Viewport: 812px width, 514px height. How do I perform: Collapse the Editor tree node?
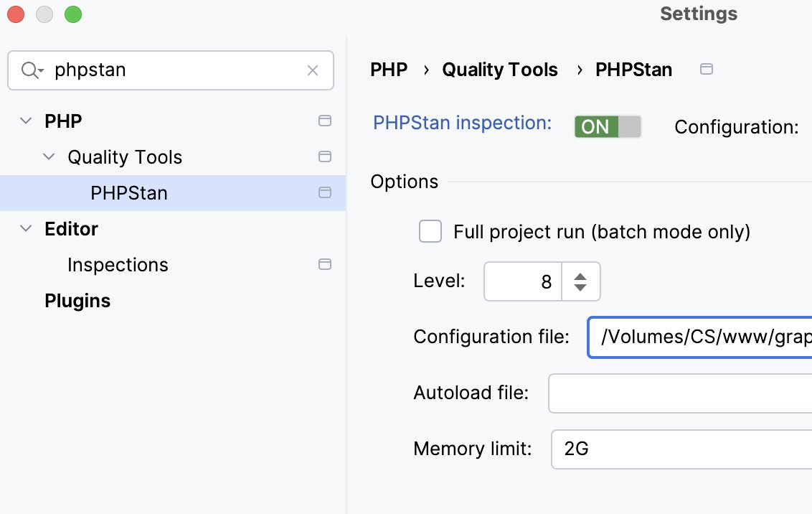pyautogui.click(x=25, y=228)
